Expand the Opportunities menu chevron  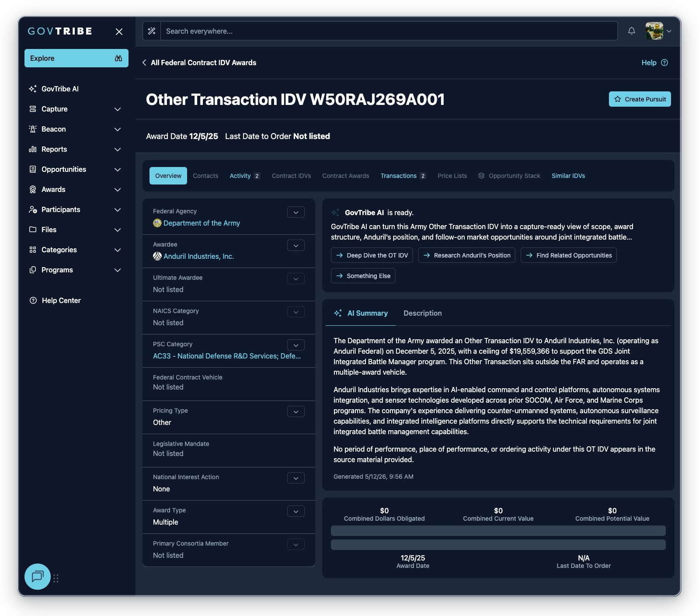coord(118,169)
